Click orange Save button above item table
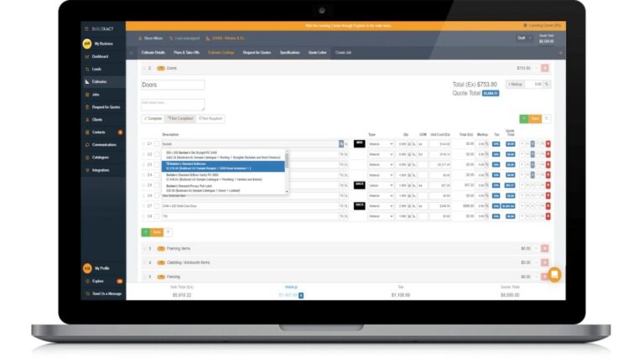 (x=535, y=119)
